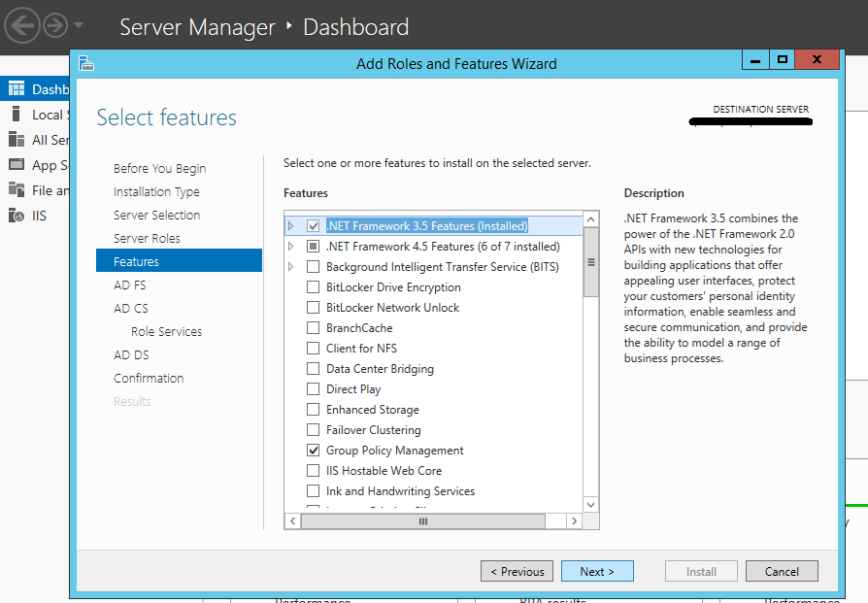Go to Server Selection step

coord(156,215)
